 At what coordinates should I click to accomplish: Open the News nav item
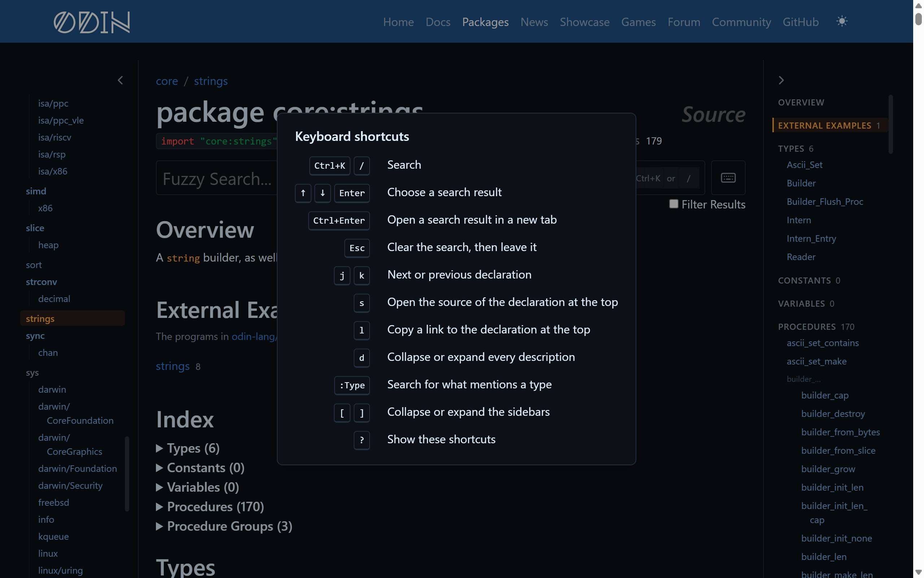[534, 22]
